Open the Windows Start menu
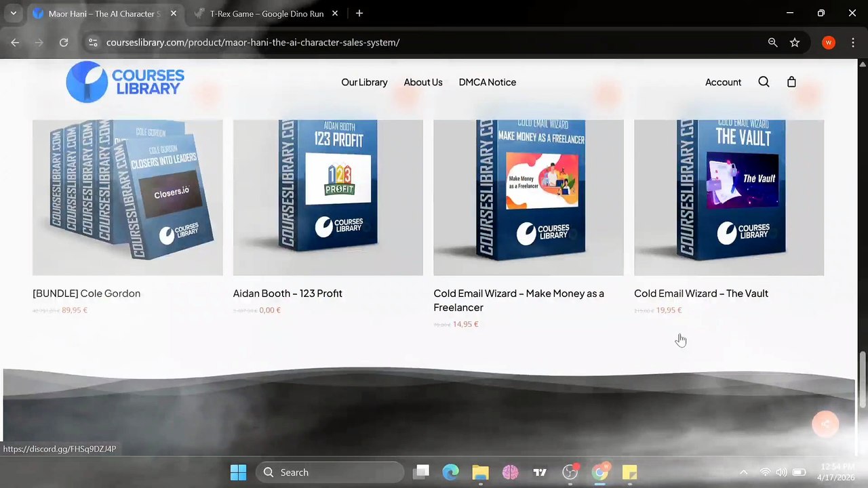 coord(238,472)
